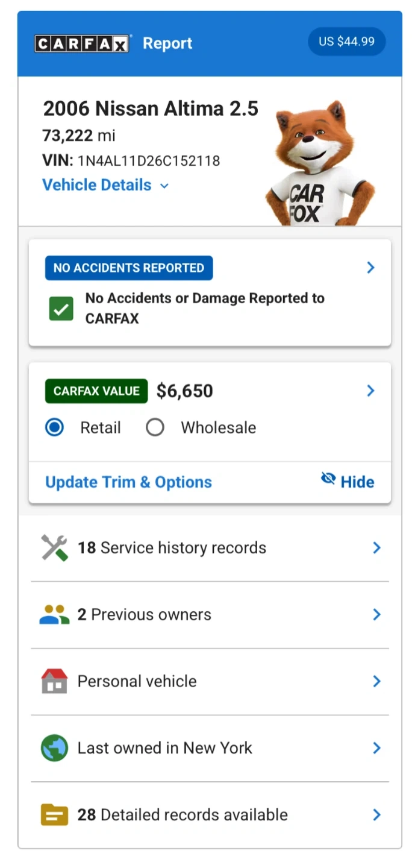The image size is (412, 868).
Task: Open the No Accidents Reported chevron
Action: (x=370, y=268)
